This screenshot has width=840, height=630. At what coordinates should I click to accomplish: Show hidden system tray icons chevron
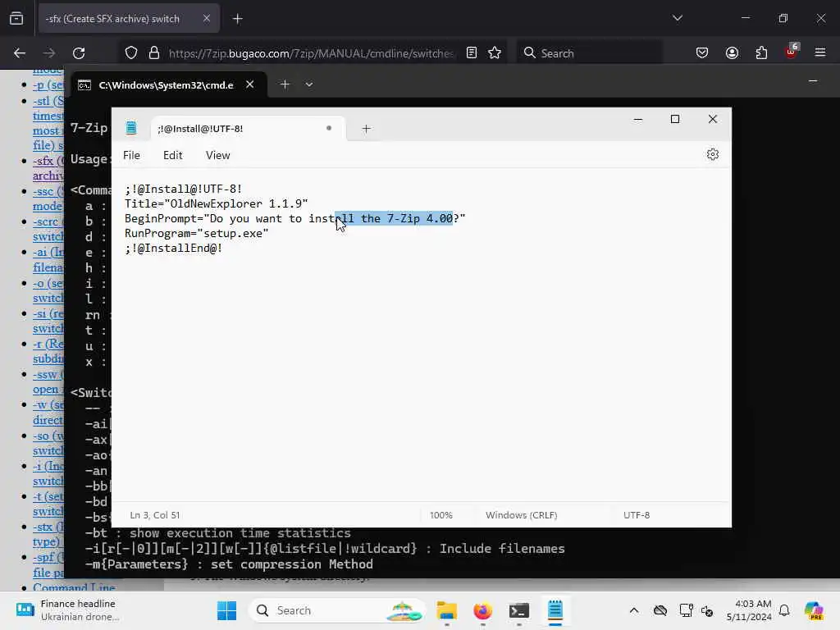pyautogui.click(x=634, y=610)
